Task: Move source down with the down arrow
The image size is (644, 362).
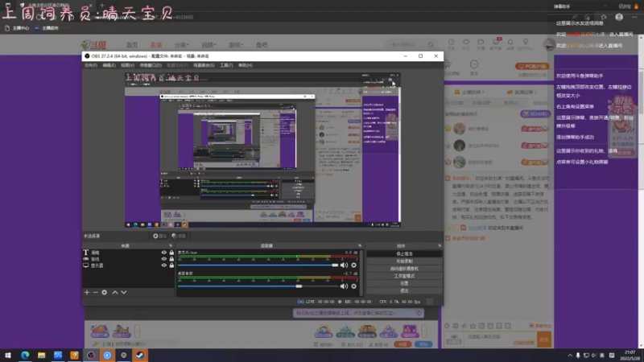Action: [x=124, y=292]
